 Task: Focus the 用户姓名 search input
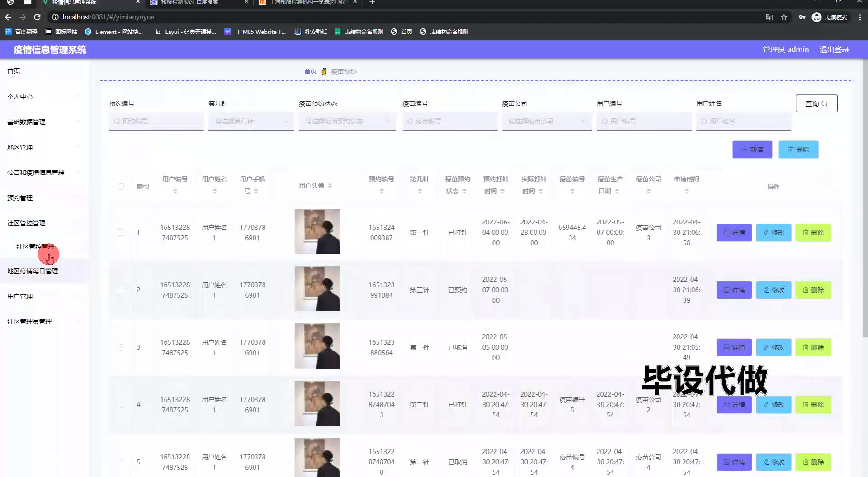743,121
